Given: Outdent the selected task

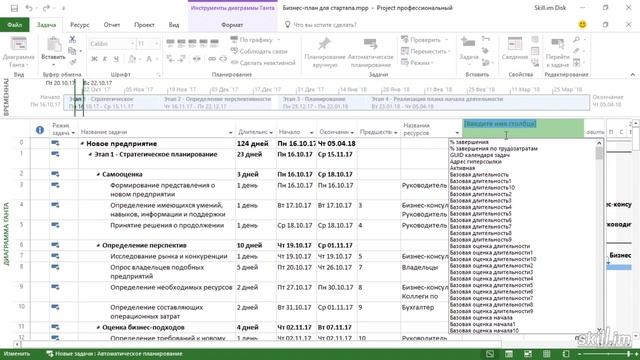Looking at the screenshot, I should pos(171,59).
